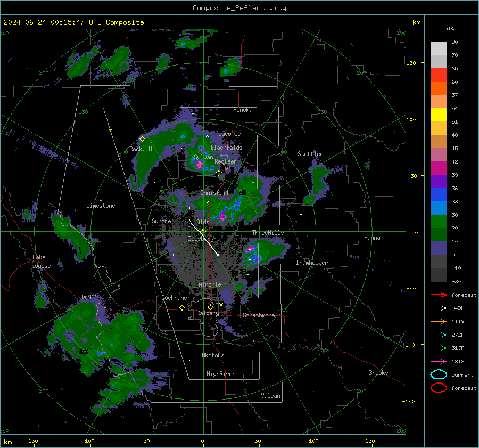Click the cyan current ellipse icon
The height and width of the screenshot is (448, 479).
point(439,374)
